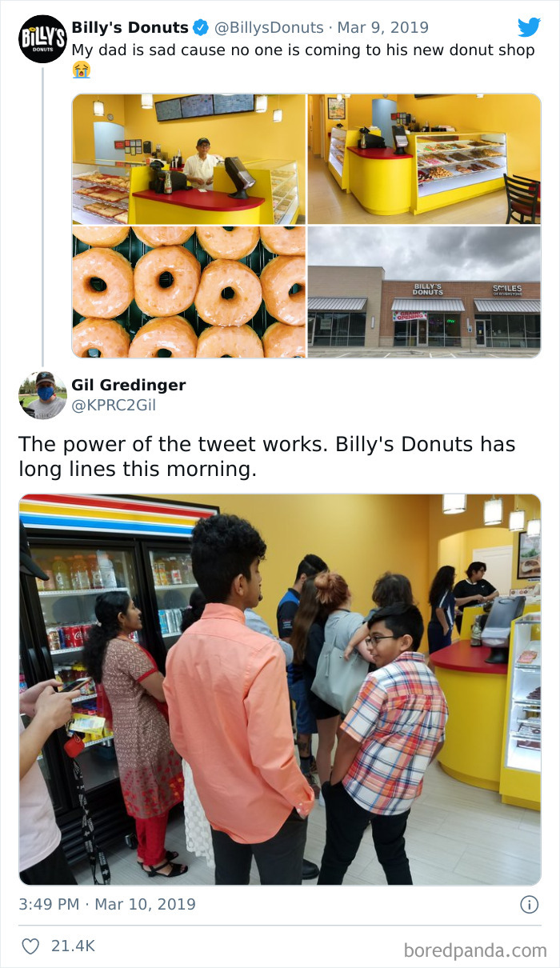
Task: Open photo of man behind donut counter
Action: click(x=189, y=159)
